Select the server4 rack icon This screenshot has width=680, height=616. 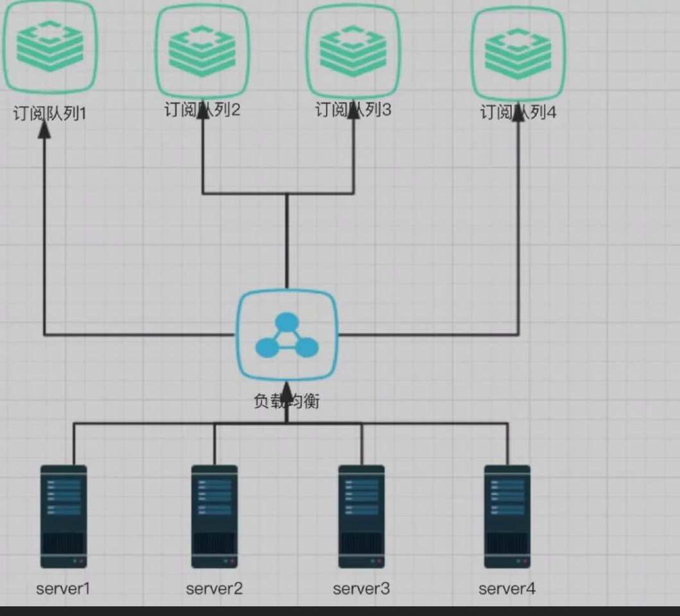point(507,517)
